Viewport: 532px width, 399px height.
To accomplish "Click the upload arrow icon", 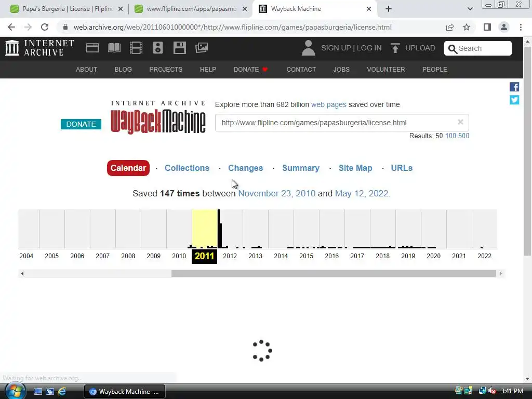I will [x=395, y=48].
